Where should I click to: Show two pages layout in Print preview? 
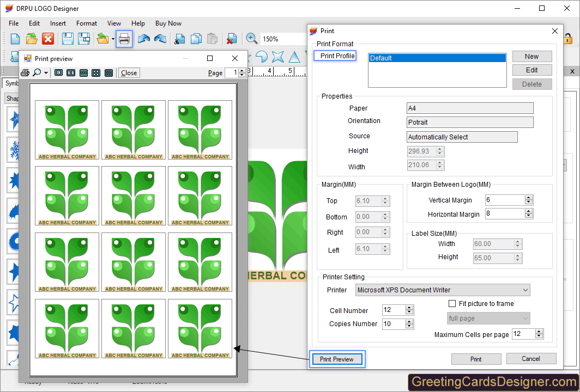click(71, 73)
